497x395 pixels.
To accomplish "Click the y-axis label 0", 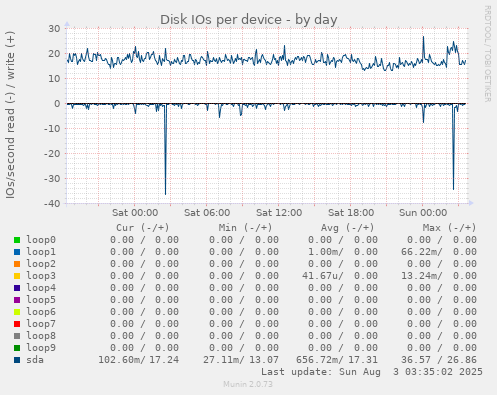I will pos(57,104).
